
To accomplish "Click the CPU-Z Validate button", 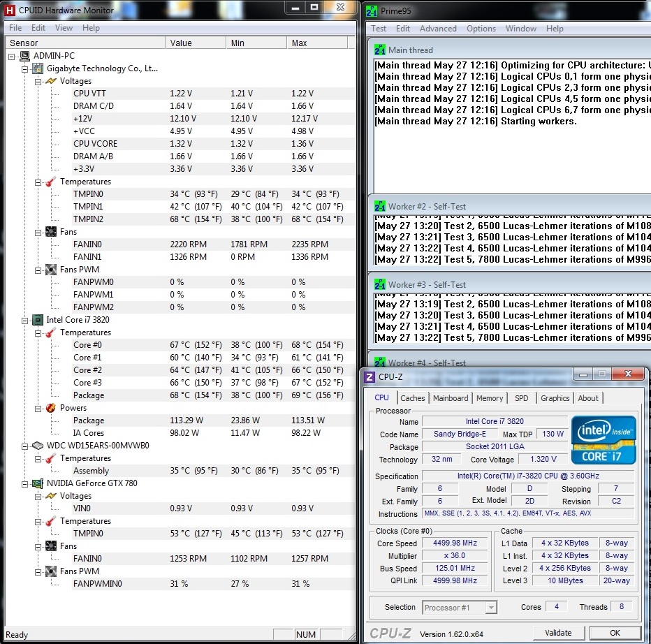I will tap(558, 633).
